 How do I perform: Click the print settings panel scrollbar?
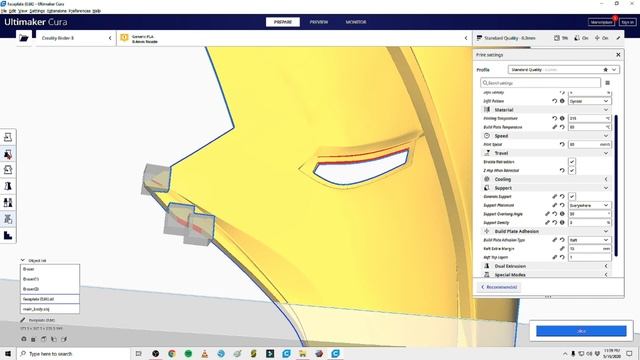[616, 186]
